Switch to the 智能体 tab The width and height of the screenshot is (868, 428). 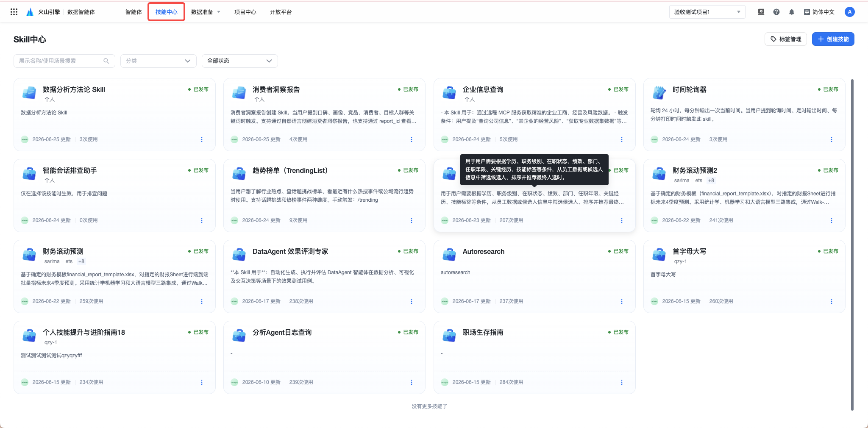pos(134,12)
